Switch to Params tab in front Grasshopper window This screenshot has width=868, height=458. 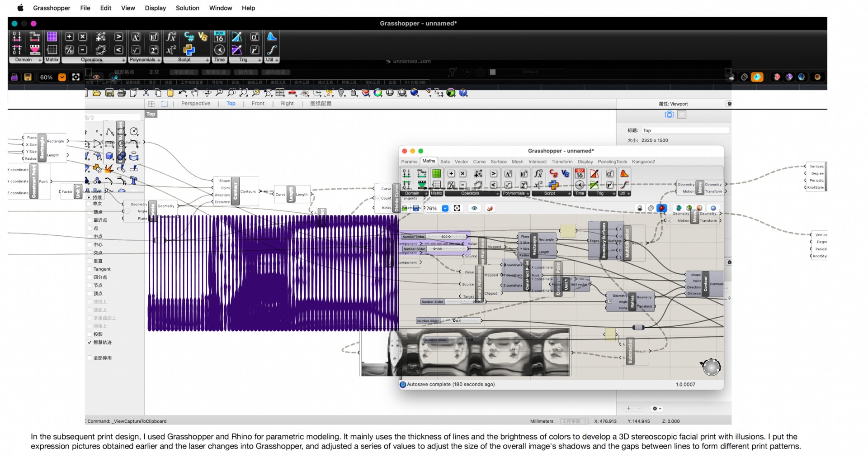pyautogui.click(x=409, y=162)
